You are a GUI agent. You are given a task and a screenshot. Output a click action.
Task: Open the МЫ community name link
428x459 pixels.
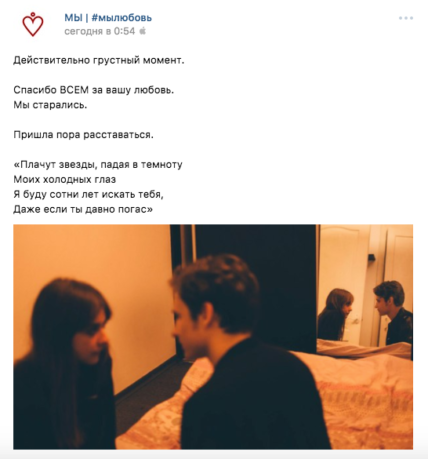click(73, 18)
